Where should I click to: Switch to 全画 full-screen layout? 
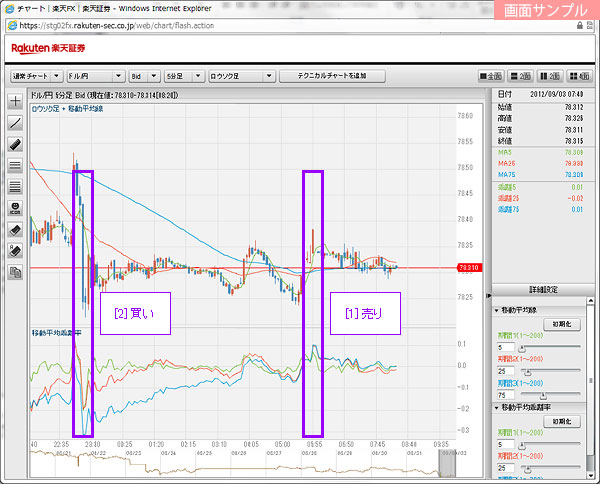click(492, 76)
